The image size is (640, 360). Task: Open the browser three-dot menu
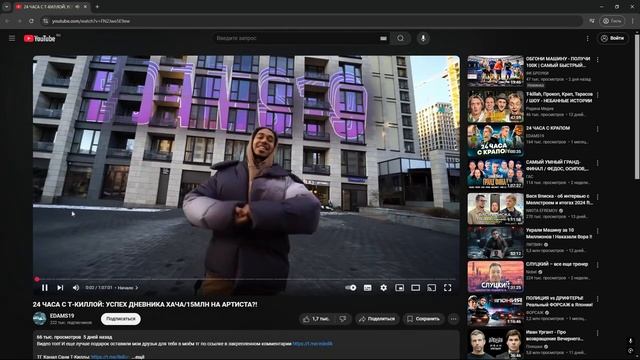click(x=633, y=21)
